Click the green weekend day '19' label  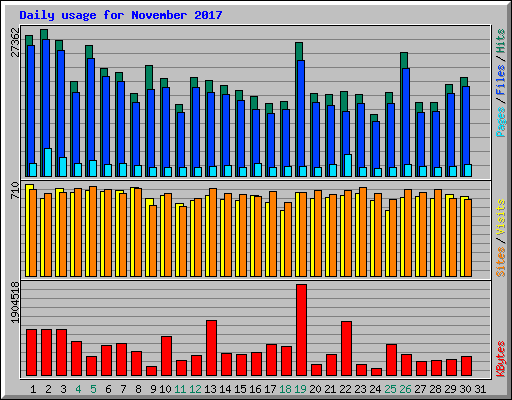coord(300,389)
